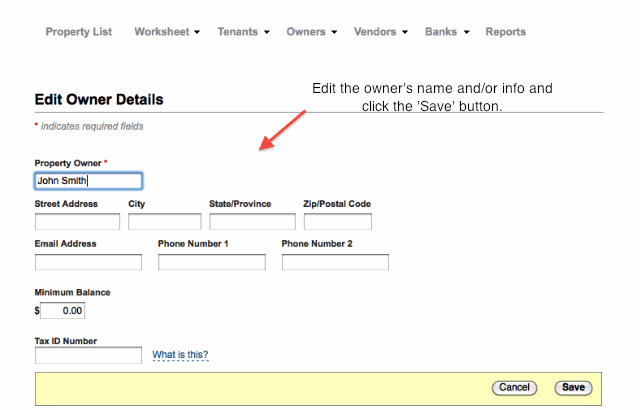Open the Worksheet menu
Viewport: 640px width, 410px height.
(x=162, y=32)
